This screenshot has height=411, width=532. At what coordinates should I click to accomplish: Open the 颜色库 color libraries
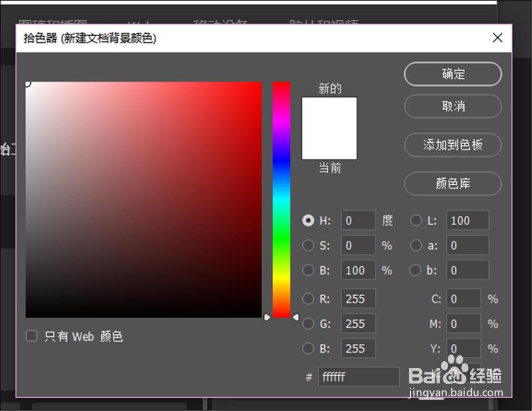click(x=453, y=184)
